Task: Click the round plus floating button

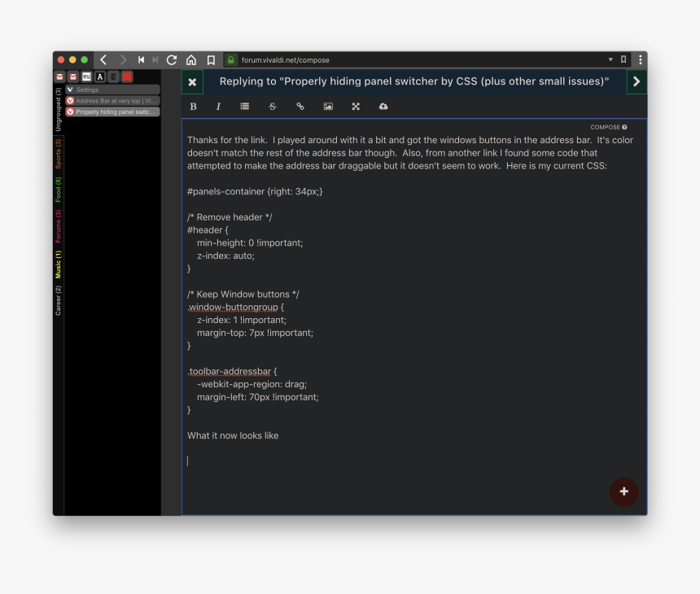Action: pos(624,491)
